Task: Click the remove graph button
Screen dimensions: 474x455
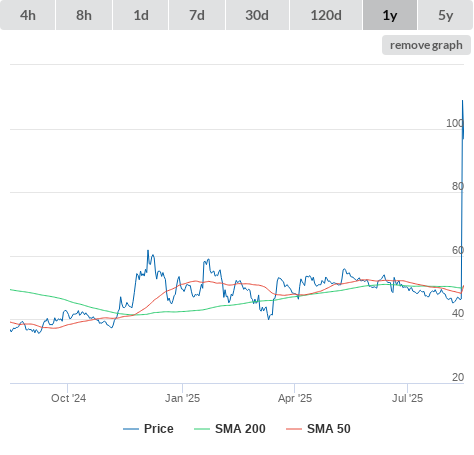Action: point(426,45)
